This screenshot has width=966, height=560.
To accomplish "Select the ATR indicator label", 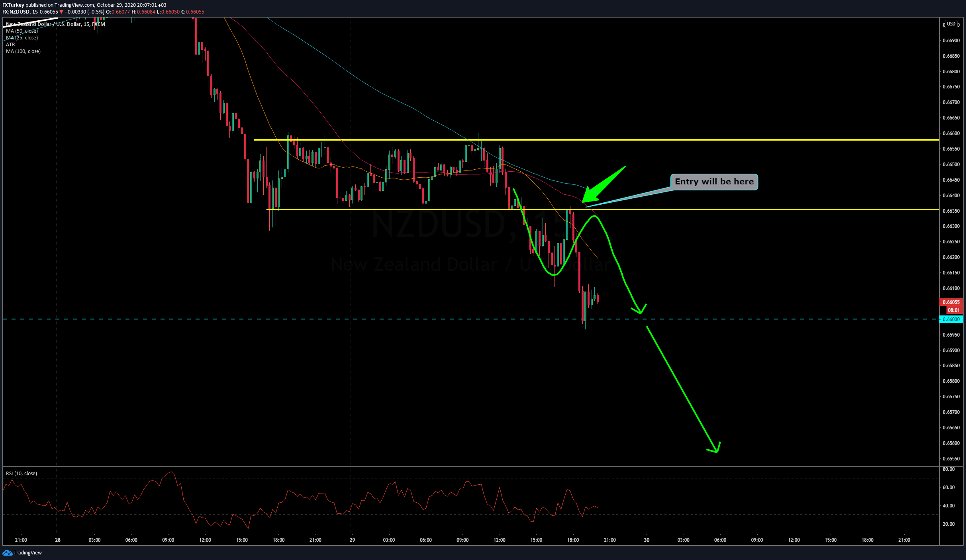I will [10, 45].
